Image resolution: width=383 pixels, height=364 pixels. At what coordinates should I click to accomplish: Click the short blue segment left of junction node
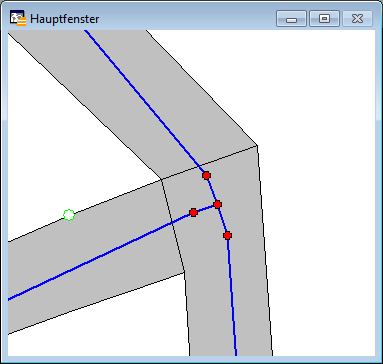point(205,208)
